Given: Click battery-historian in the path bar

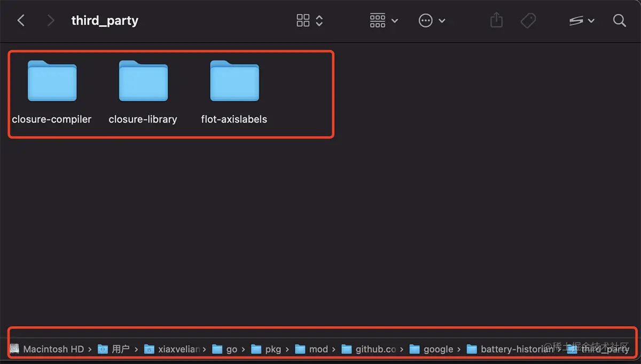Looking at the screenshot, I should [x=510, y=349].
